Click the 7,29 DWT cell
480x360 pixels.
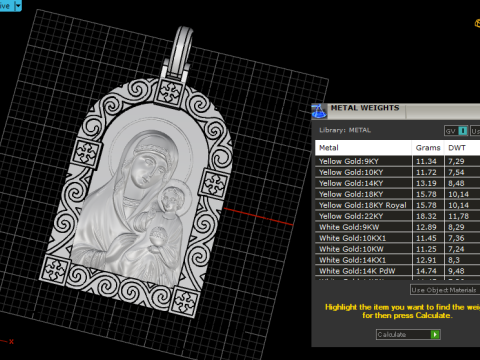point(462,161)
